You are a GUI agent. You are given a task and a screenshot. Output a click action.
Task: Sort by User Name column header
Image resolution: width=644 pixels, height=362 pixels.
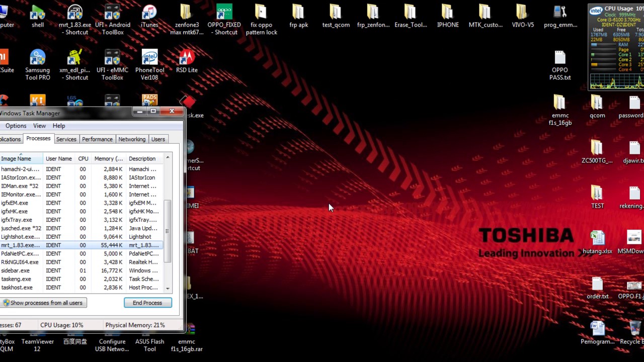(x=59, y=158)
